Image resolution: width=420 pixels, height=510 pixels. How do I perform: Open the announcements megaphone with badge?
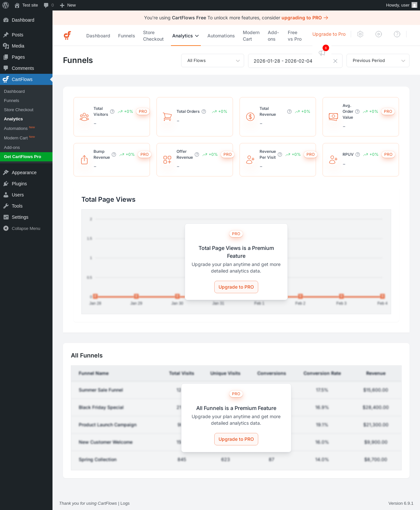click(x=323, y=52)
